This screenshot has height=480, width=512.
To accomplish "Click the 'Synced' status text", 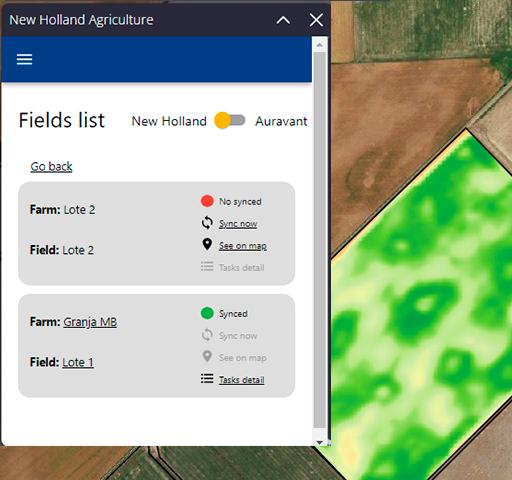I will 233,313.
